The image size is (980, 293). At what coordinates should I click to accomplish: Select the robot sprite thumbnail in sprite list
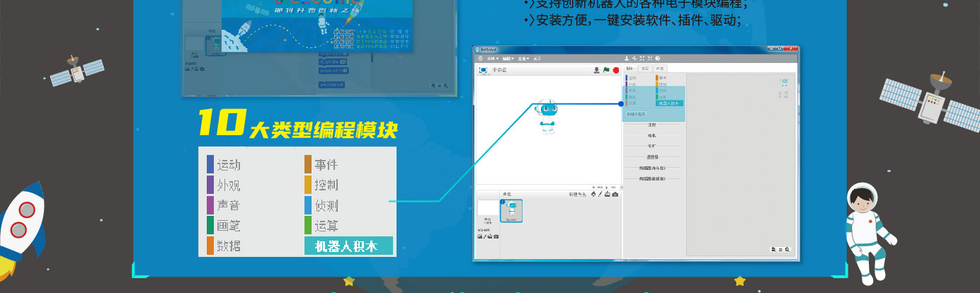tap(511, 210)
